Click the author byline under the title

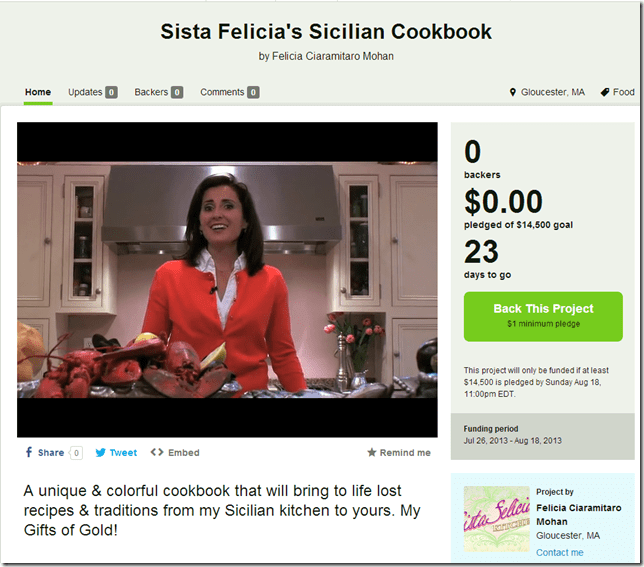[326, 56]
